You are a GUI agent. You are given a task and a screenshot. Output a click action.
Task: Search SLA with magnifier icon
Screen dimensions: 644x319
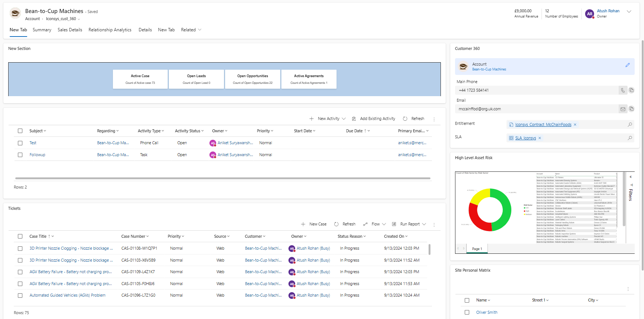(x=630, y=138)
